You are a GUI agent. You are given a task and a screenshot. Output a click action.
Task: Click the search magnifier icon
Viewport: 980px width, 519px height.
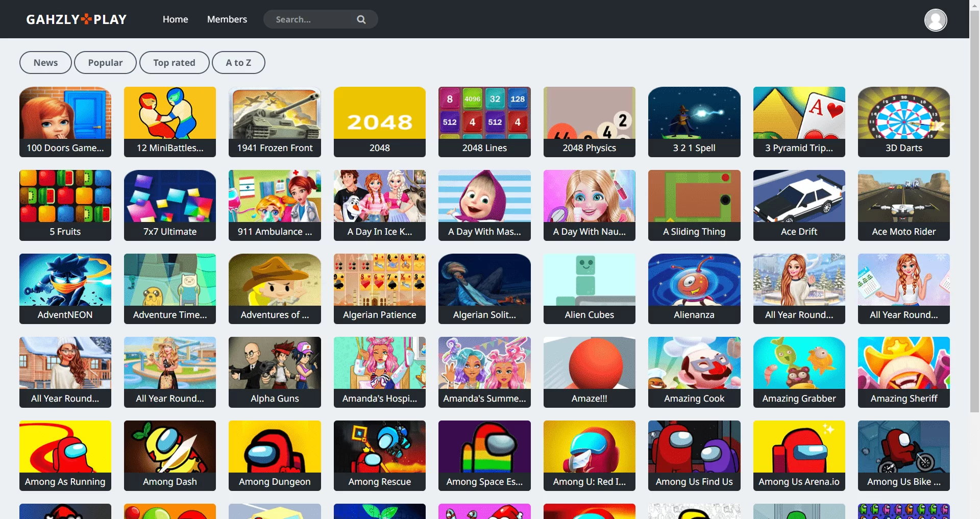pos(361,19)
